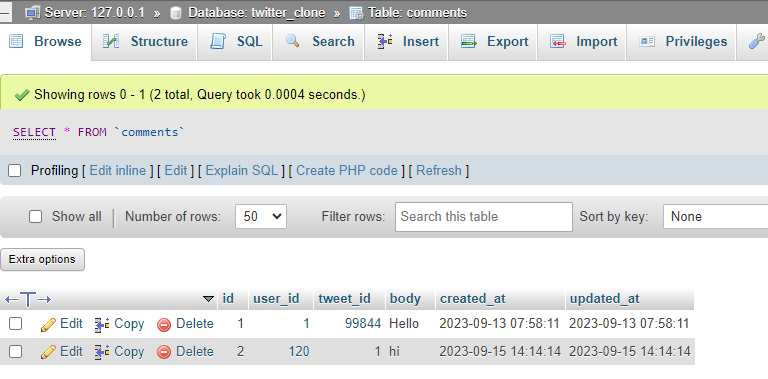Click the Search this table field
The height and width of the screenshot is (379, 768).
484,216
